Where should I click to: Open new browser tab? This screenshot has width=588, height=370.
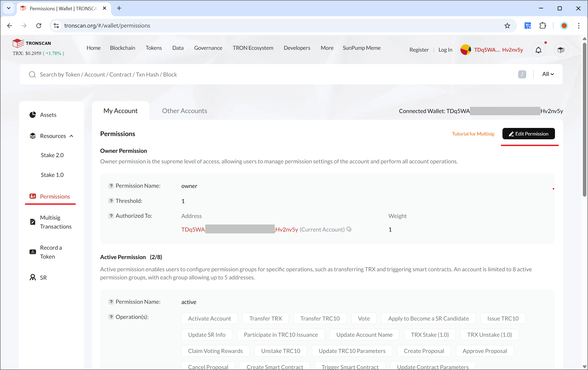119,8
